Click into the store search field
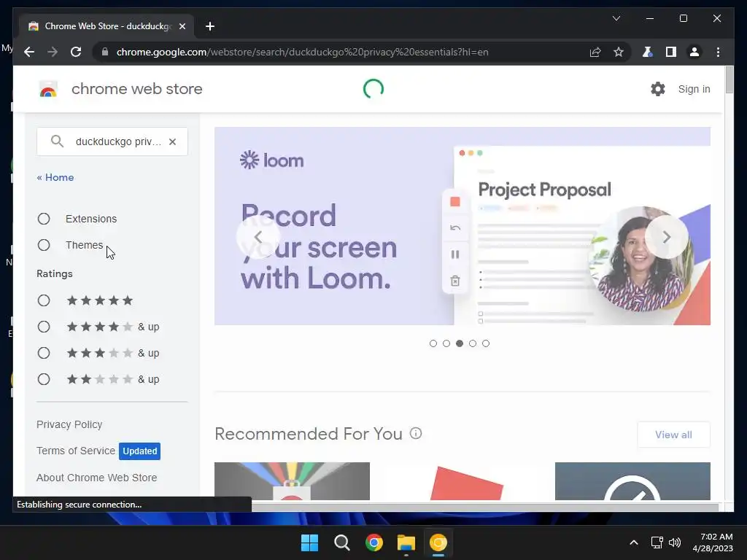747x560 pixels. [112, 141]
